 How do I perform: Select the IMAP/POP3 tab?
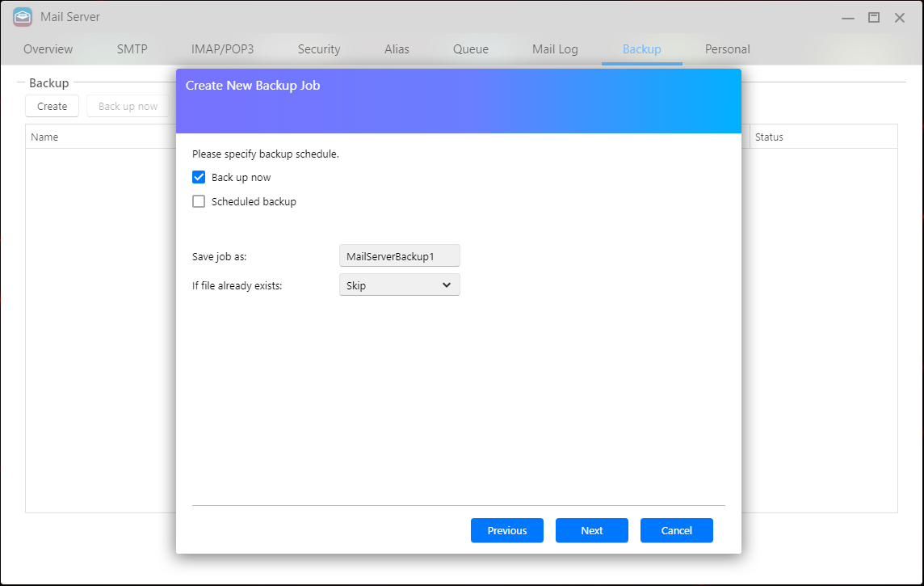tap(222, 49)
